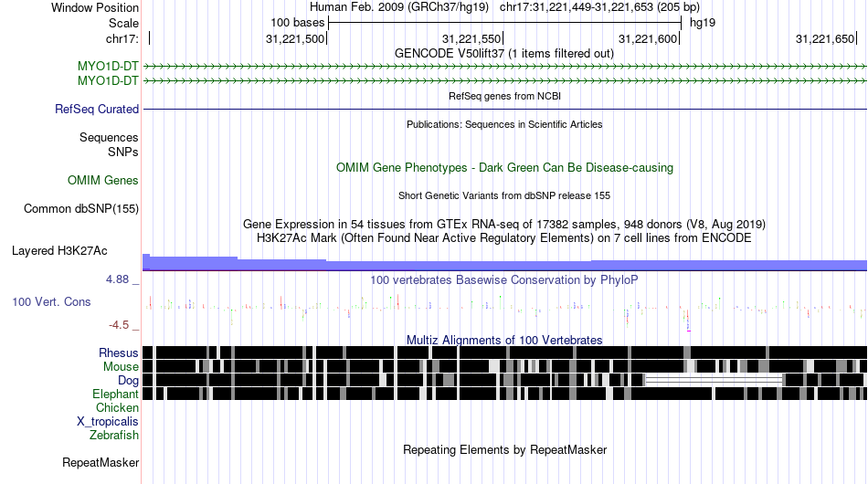Click the 100 bases scale bar

point(504,23)
